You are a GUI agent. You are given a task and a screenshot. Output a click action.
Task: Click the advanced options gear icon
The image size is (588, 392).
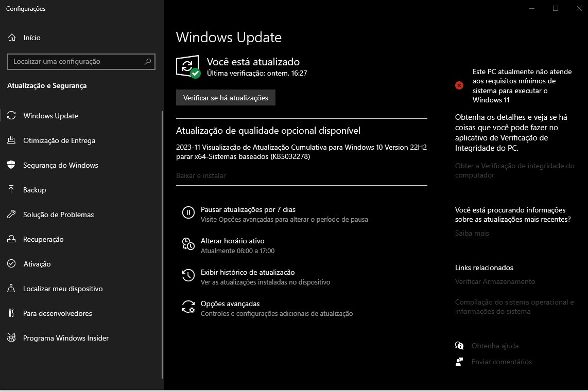(188, 307)
